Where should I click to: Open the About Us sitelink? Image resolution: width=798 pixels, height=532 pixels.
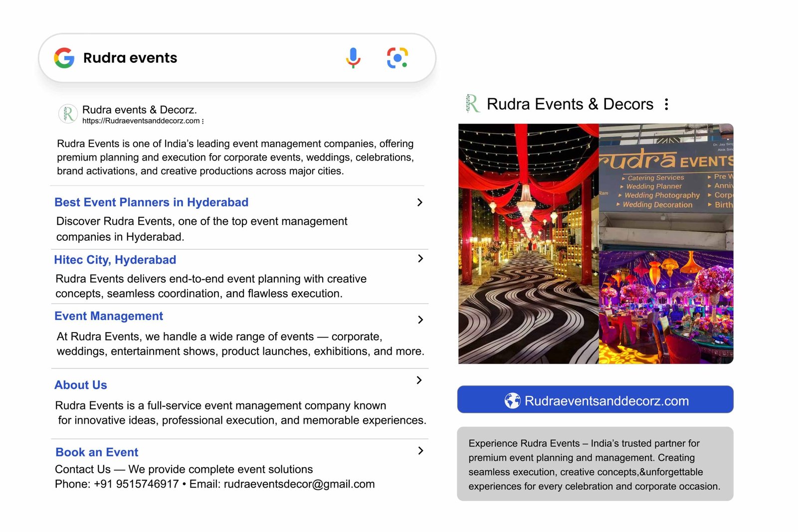tap(81, 385)
